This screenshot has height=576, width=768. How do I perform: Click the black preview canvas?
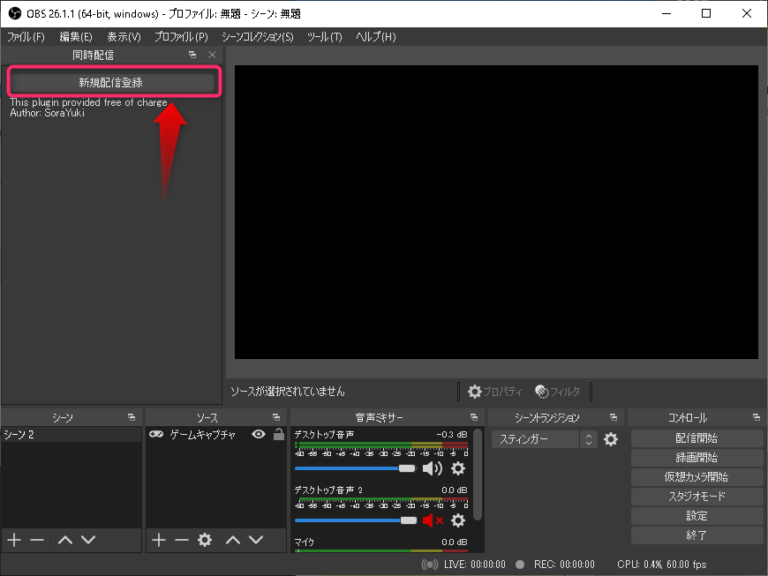coord(496,212)
